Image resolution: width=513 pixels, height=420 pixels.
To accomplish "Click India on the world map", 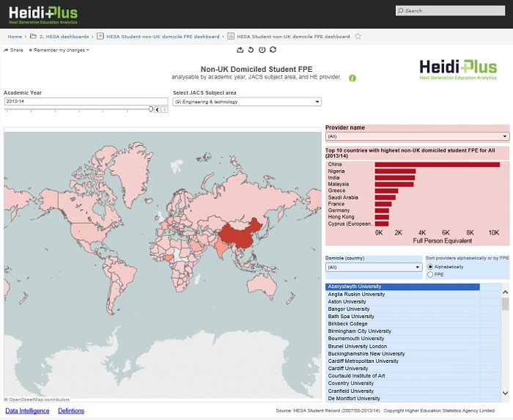I will [221, 248].
